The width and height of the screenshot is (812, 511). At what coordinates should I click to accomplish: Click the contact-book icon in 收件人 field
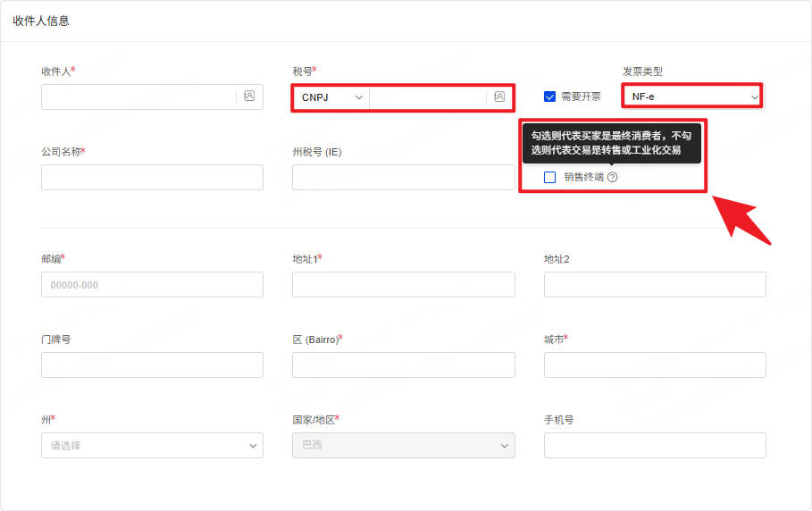pyautogui.click(x=249, y=96)
